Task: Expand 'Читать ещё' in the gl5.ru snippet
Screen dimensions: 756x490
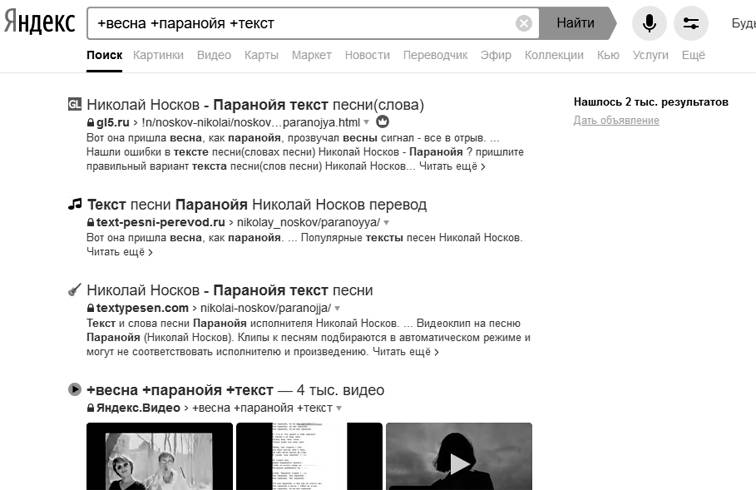Action: (x=452, y=167)
